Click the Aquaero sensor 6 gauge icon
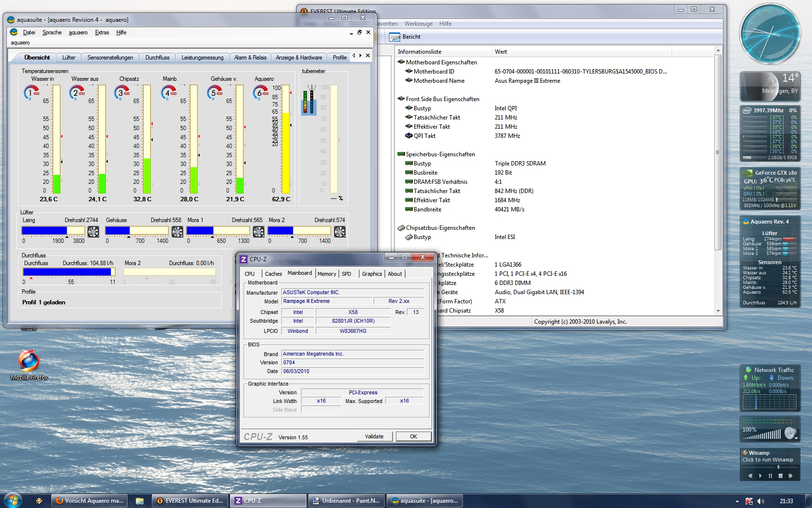The width and height of the screenshot is (812, 508). [x=261, y=92]
